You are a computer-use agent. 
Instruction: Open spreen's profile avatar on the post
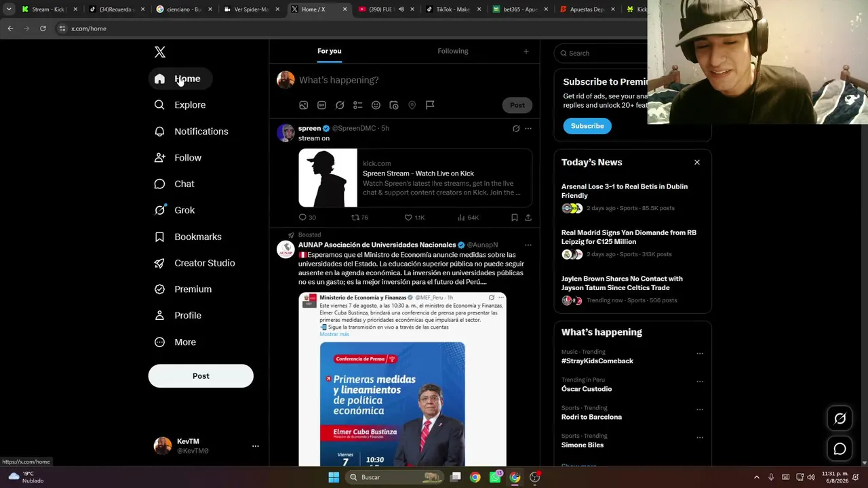285,133
